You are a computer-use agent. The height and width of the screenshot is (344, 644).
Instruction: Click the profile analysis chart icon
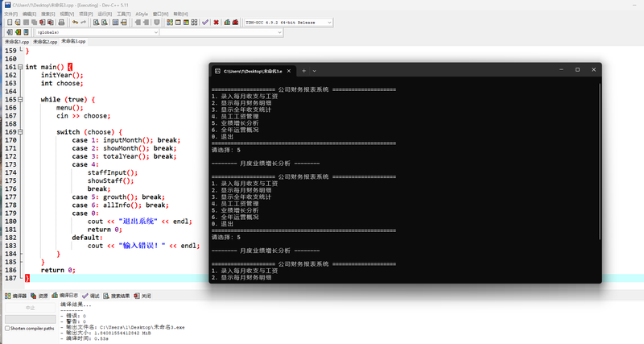[x=227, y=23]
